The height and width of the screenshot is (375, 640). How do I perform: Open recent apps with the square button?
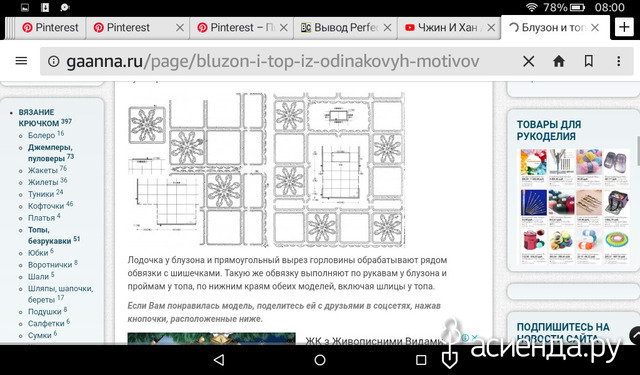(x=421, y=359)
